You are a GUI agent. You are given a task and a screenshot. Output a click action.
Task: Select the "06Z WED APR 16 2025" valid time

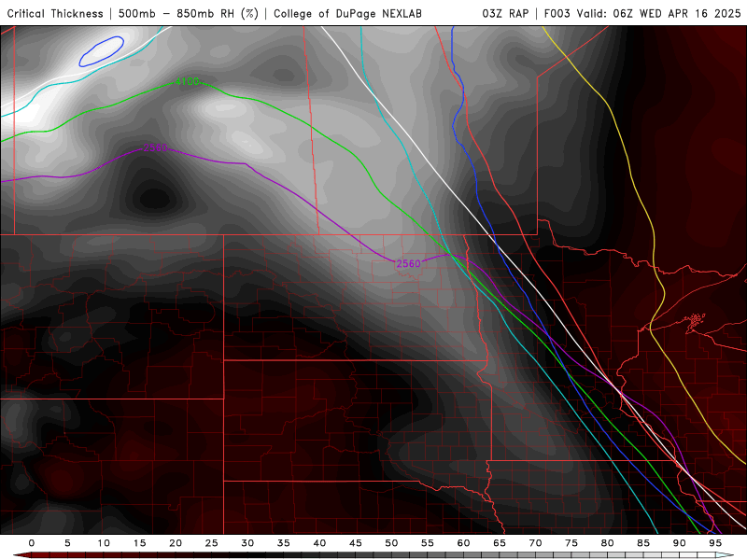pyautogui.click(x=677, y=13)
